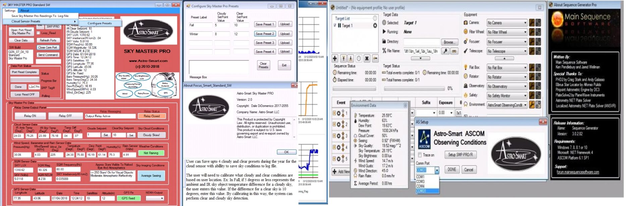The height and width of the screenshot is (206, 644).
Task: Open Target 1 gear settings
Action: pyautogui.click(x=375, y=26)
